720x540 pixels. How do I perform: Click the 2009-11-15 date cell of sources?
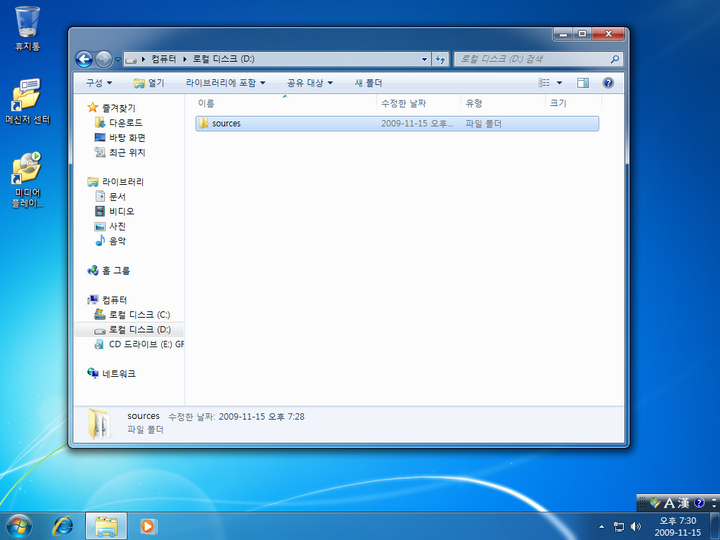pyautogui.click(x=417, y=124)
